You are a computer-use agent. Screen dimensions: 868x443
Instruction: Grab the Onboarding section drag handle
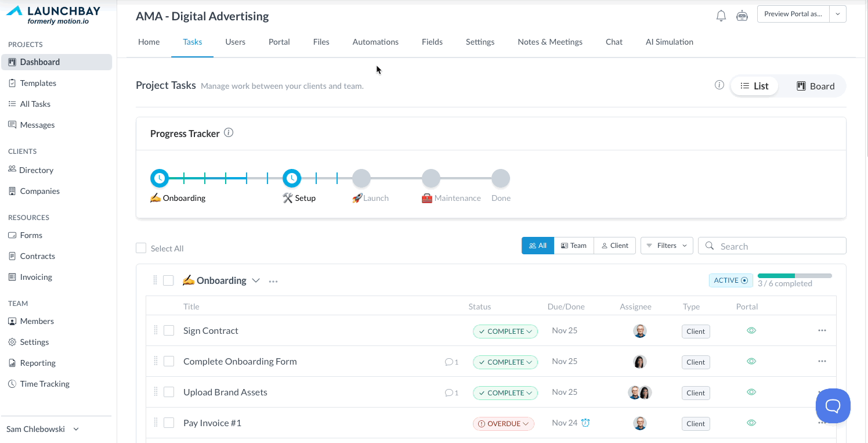[155, 280]
